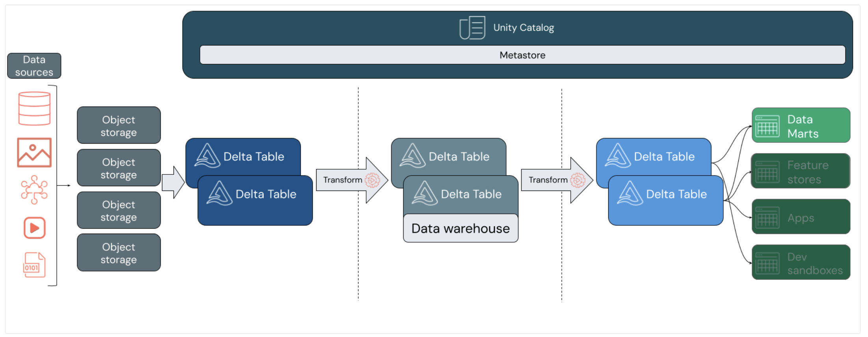This screenshot has width=868, height=337.
Task: Click Delta logo on top dark-blue Delta Table
Action: pos(207,156)
